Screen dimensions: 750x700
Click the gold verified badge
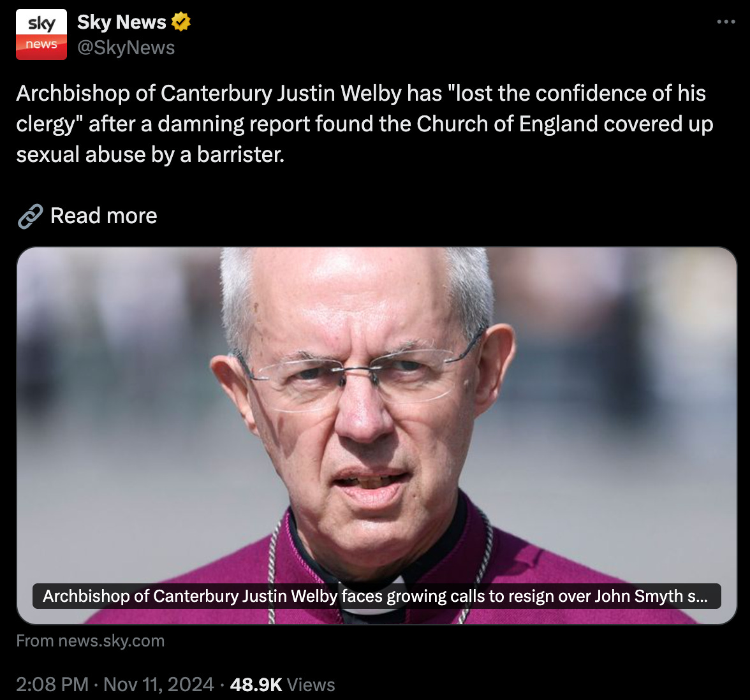point(181,22)
